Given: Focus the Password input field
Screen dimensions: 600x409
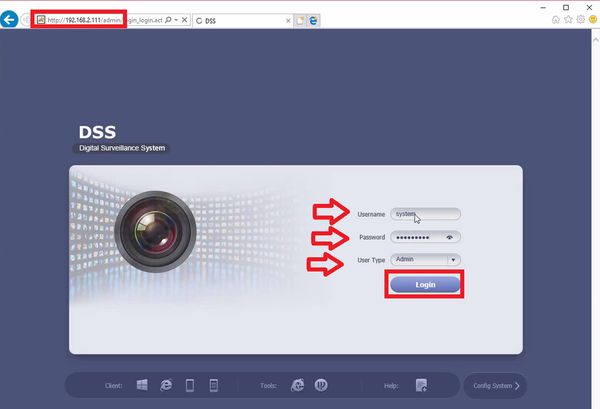Looking at the screenshot, I should [x=426, y=237].
